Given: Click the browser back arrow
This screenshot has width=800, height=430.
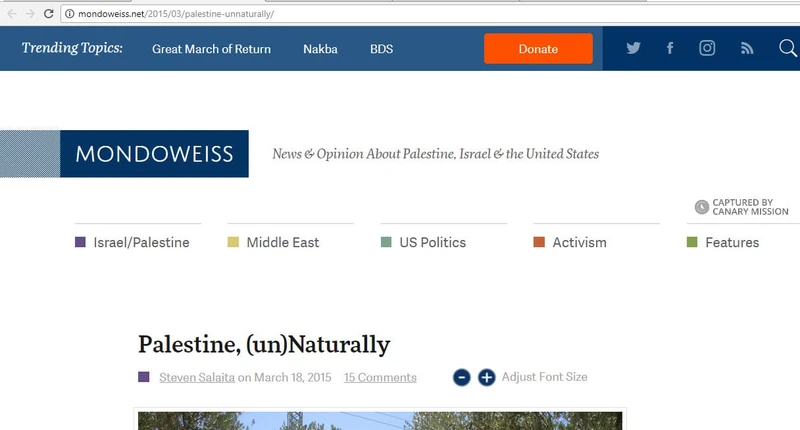Looking at the screenshot, I should (12, 14).
